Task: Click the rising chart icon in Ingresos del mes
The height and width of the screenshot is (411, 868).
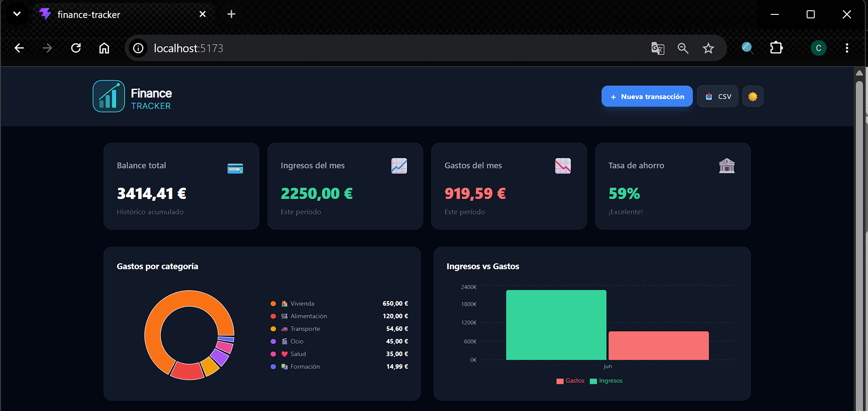Action: [x=399, y=166]
